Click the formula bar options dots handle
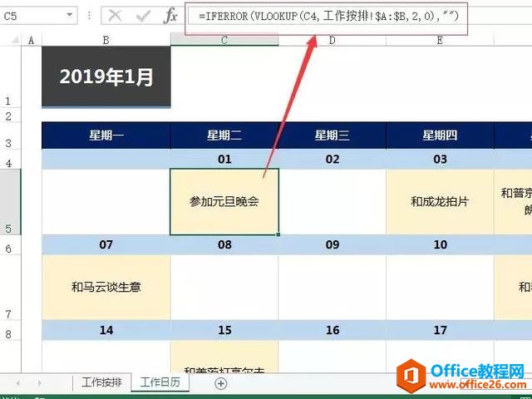The image size is (532, 399). pyautogui.click(x=89, y=16)
